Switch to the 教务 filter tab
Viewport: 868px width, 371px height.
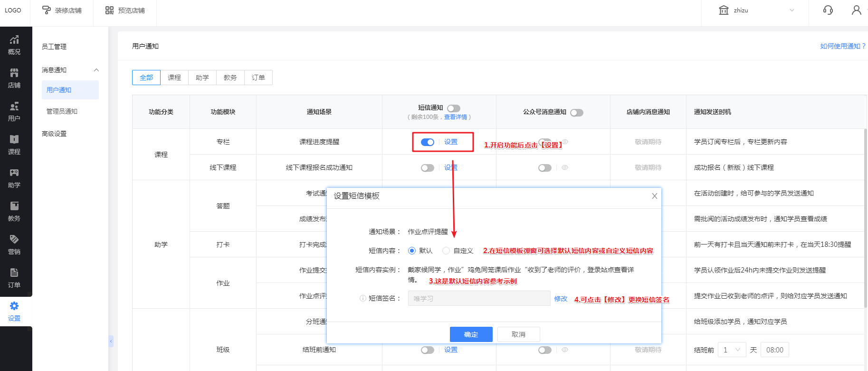tap(230, 78)
